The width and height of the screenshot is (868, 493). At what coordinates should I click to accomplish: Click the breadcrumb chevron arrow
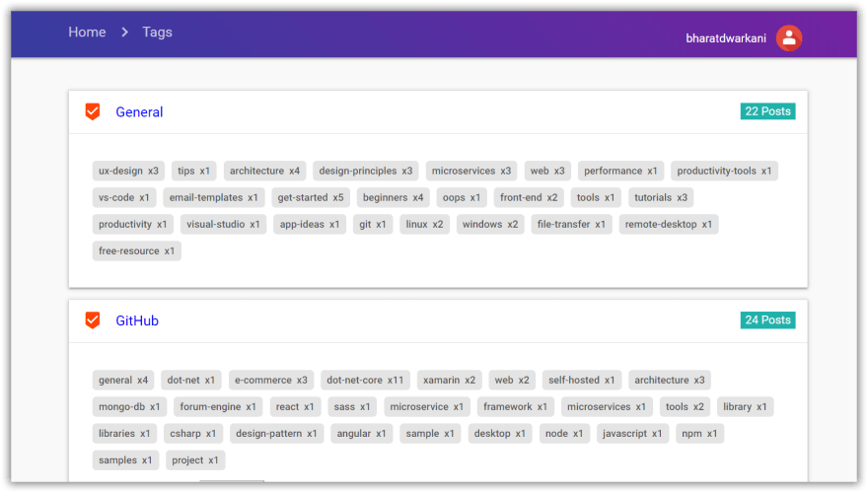124,33
